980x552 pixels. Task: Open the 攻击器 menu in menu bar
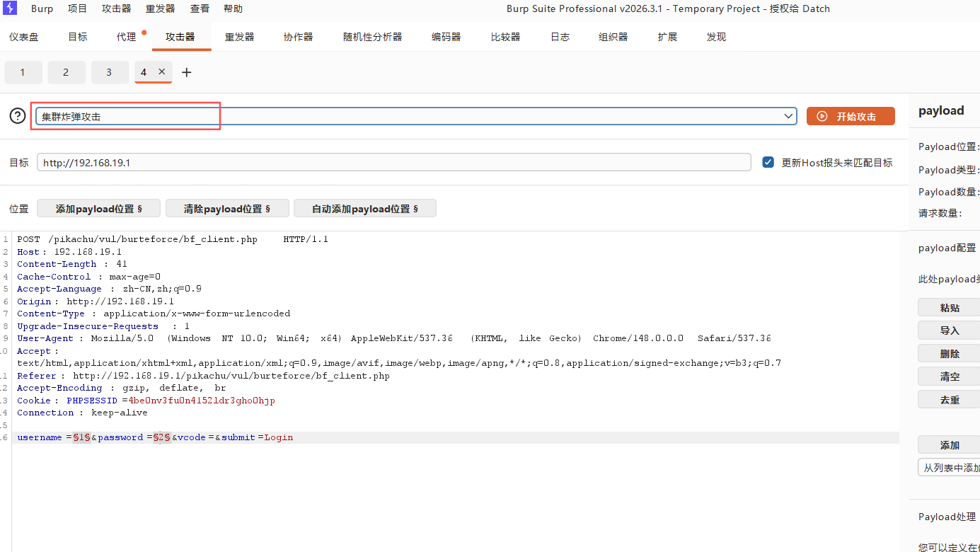coord(116,8)
